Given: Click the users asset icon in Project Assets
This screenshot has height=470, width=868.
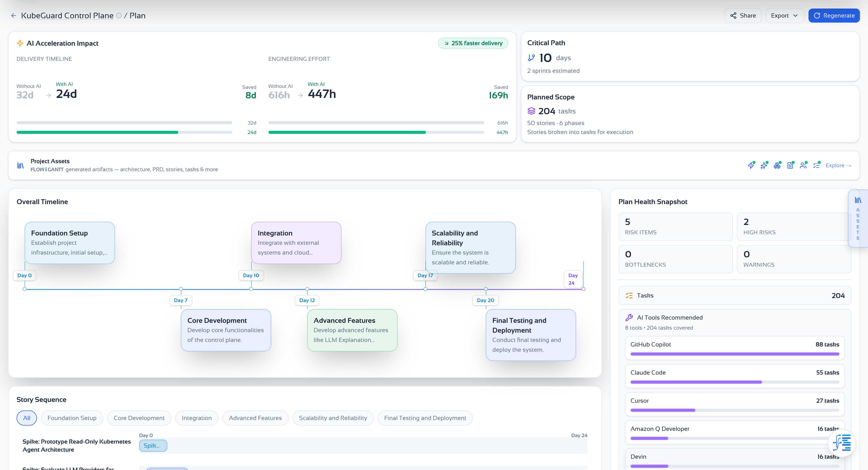Looking at the screenshot, I should (803, 165).
